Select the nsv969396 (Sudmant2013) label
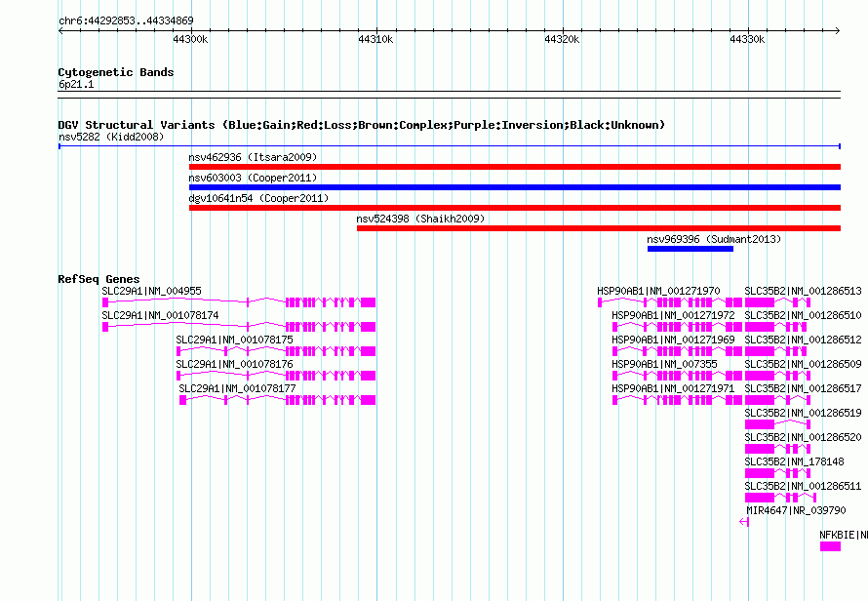The image size is (868, 601). pyautogui.click(x=714, y=239)
